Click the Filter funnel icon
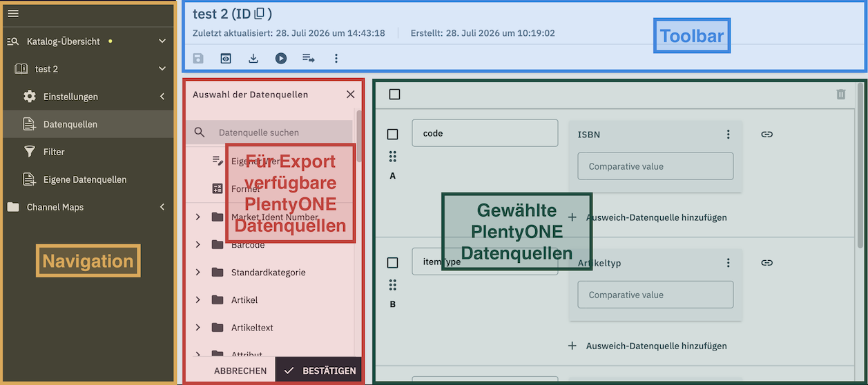This screenshot has width=868, height=385. point(30,152)
